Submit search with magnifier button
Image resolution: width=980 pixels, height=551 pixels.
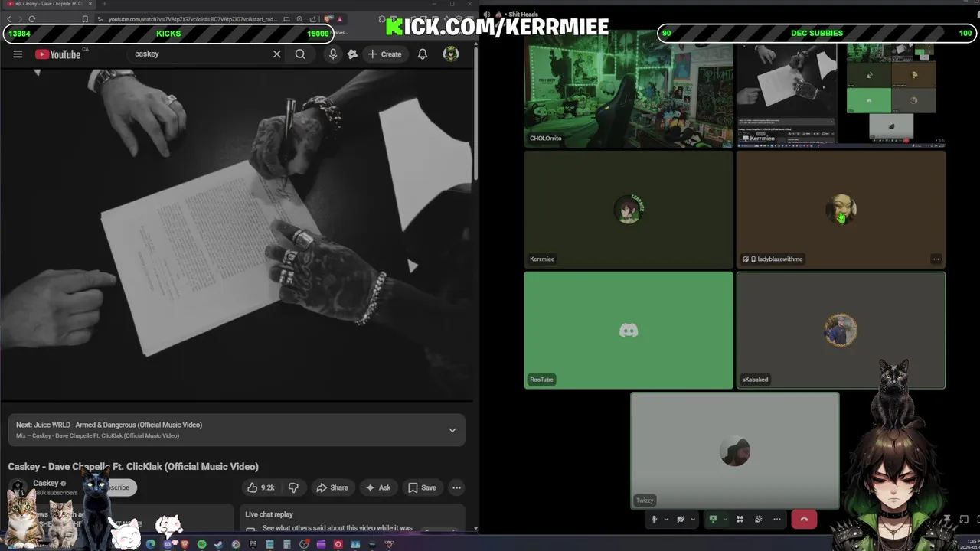tap(300, 54)
